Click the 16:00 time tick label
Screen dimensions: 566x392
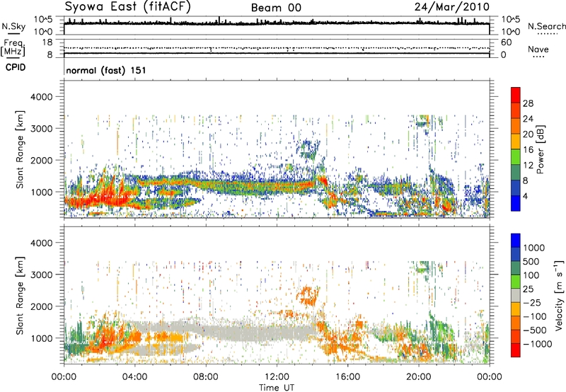click(347, 377)
